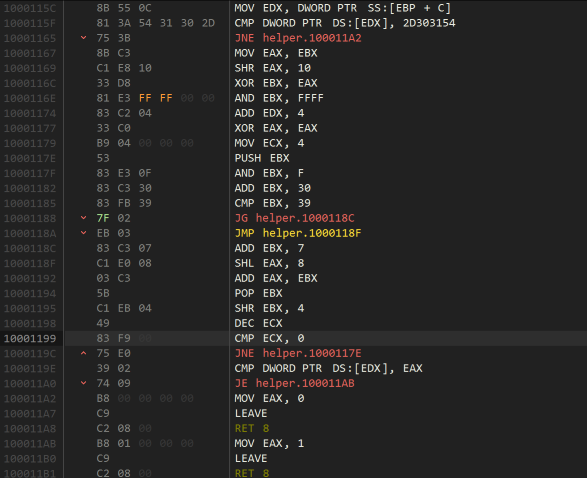Click the up arrow beside 75 E0 bytes
587x478 pixels.
tap(83, 353)
